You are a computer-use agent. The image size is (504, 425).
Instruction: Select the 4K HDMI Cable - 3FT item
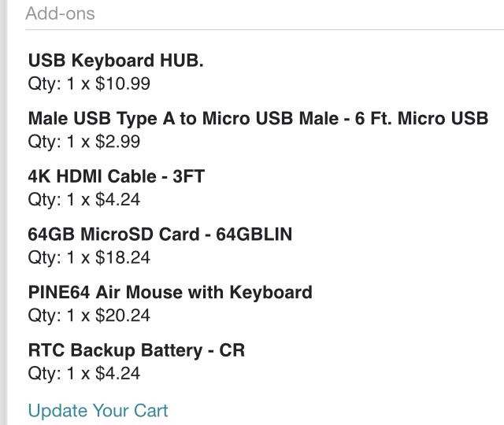pyautogui.click(x=116, y=176)
